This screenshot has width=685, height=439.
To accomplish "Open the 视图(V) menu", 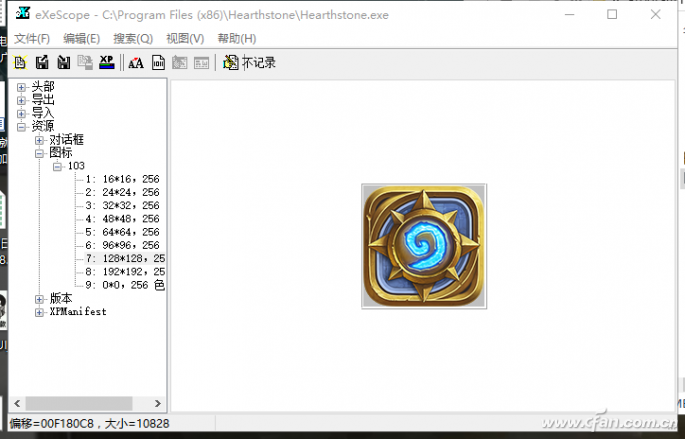I will [x=185, y=38].
